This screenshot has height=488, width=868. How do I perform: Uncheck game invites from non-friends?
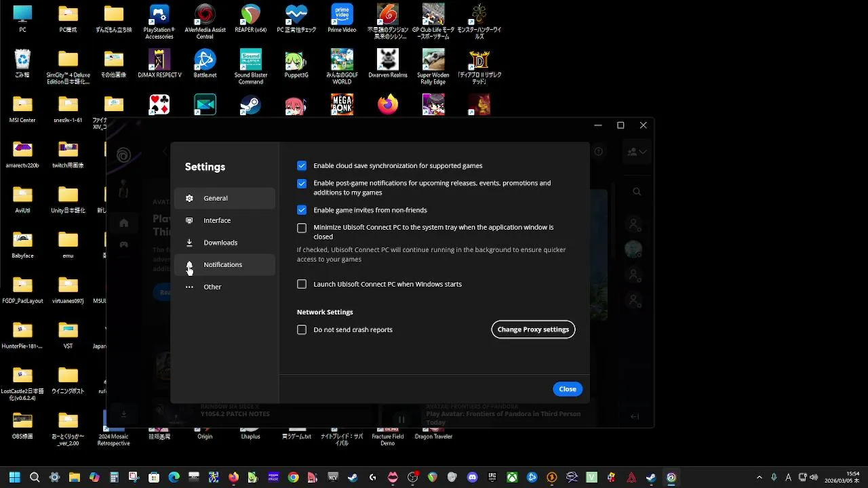302,210
